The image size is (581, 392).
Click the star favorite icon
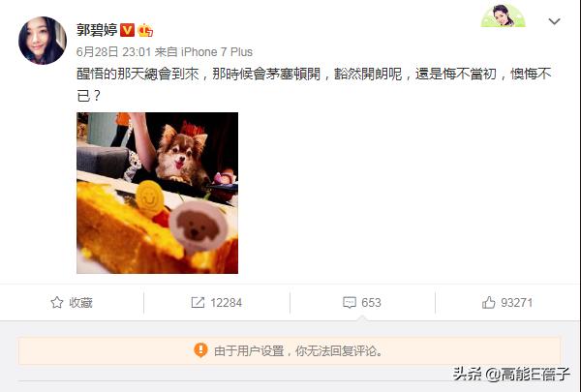pyautogui.click(x=57, y=302)
